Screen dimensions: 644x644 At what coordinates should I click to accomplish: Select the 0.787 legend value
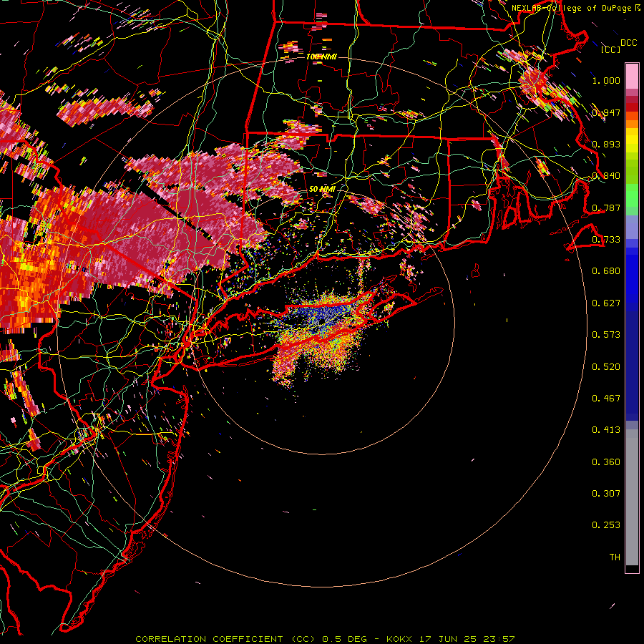(x=606, y=208)
